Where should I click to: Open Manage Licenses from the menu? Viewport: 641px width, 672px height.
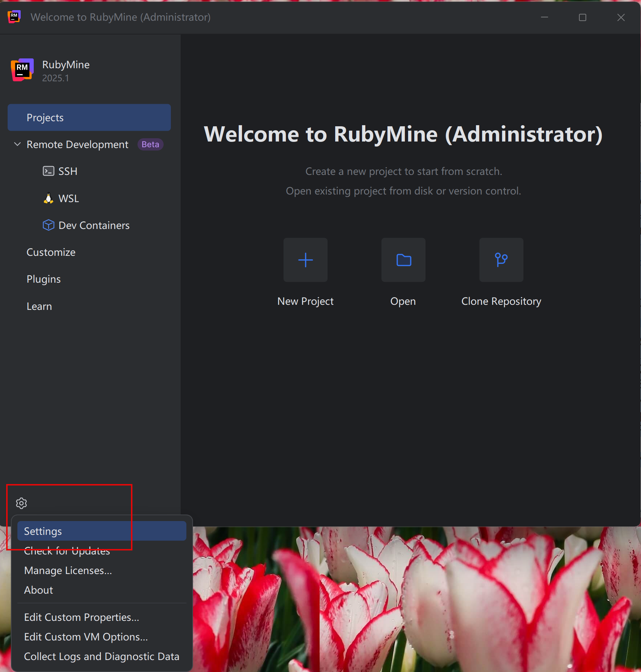point(68,570)
